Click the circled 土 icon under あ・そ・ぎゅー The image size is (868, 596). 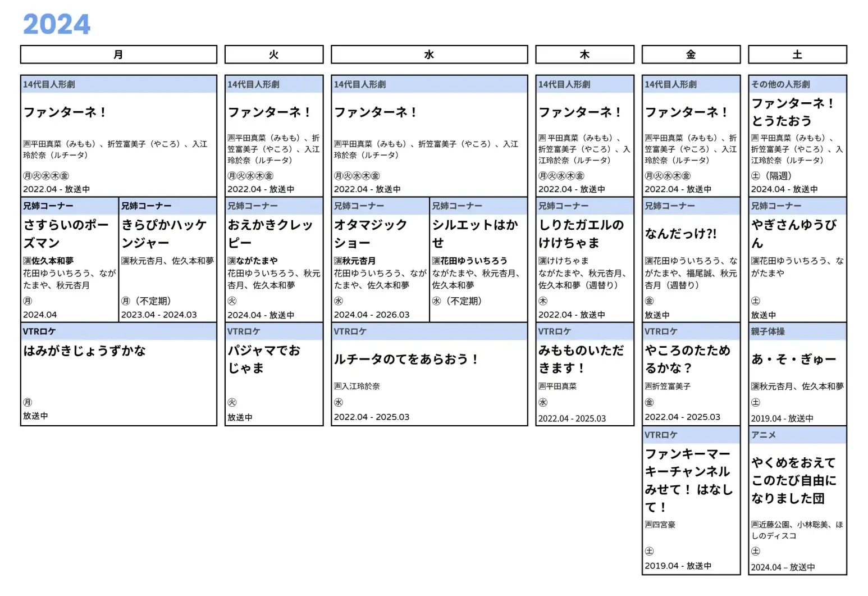[756, 402]
